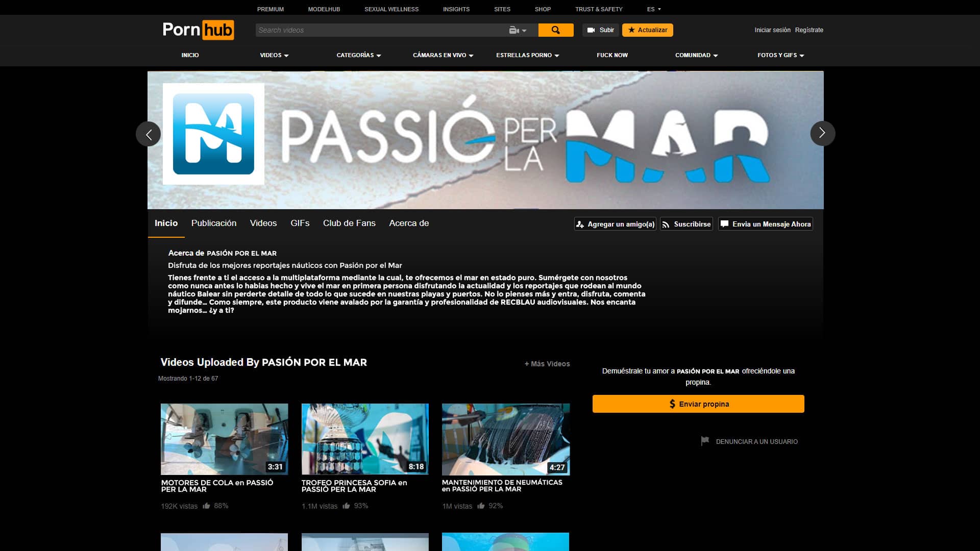
Task: Switch to the Acerca de tab
Action: [x=409, y=223]
